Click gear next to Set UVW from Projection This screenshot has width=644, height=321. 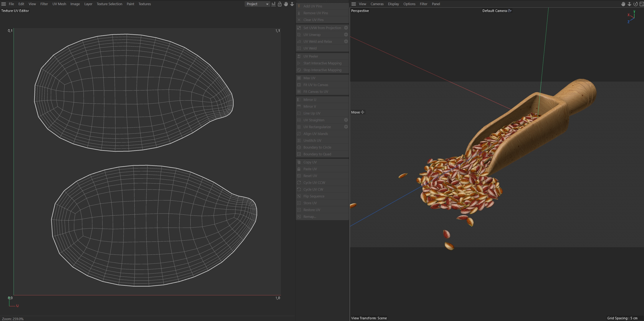click(x=346, y=28)
